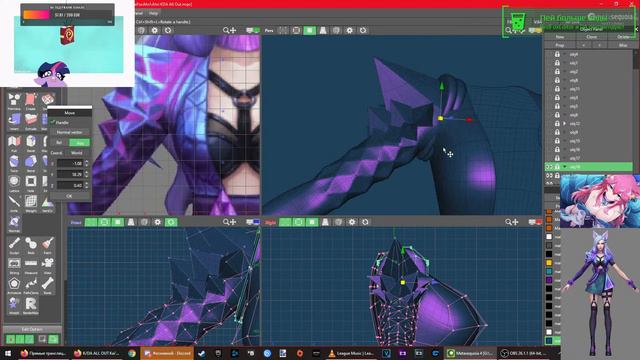Open the Help menu
The height and width of the screenshot is (360, 640).
[x=153, y=13]
